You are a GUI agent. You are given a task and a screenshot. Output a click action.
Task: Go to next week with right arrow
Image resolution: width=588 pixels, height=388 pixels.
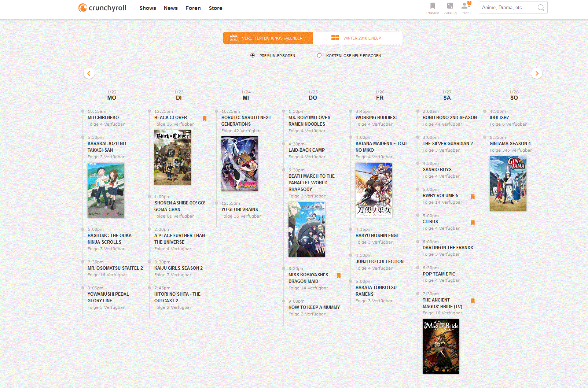537,73
